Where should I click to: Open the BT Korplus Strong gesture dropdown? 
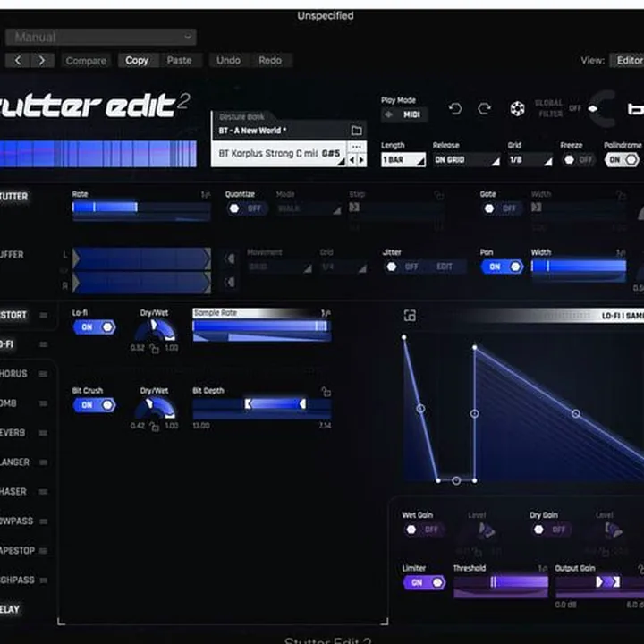pos(278,154)
